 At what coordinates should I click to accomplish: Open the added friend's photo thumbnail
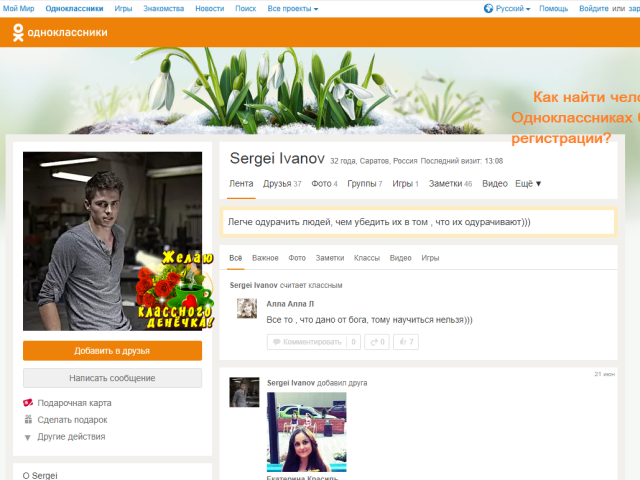pyautogui.click(x=307, y=432)
